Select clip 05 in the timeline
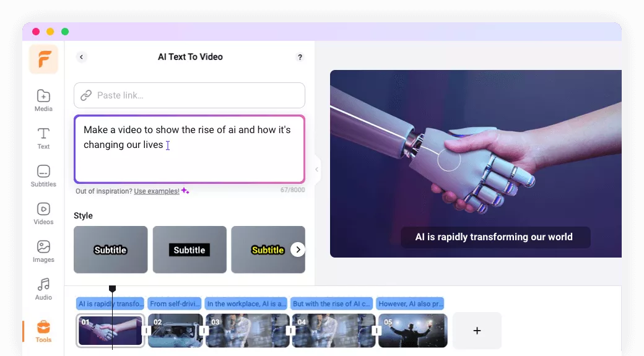This screenshot has width=644, height=356. [413, 331]
